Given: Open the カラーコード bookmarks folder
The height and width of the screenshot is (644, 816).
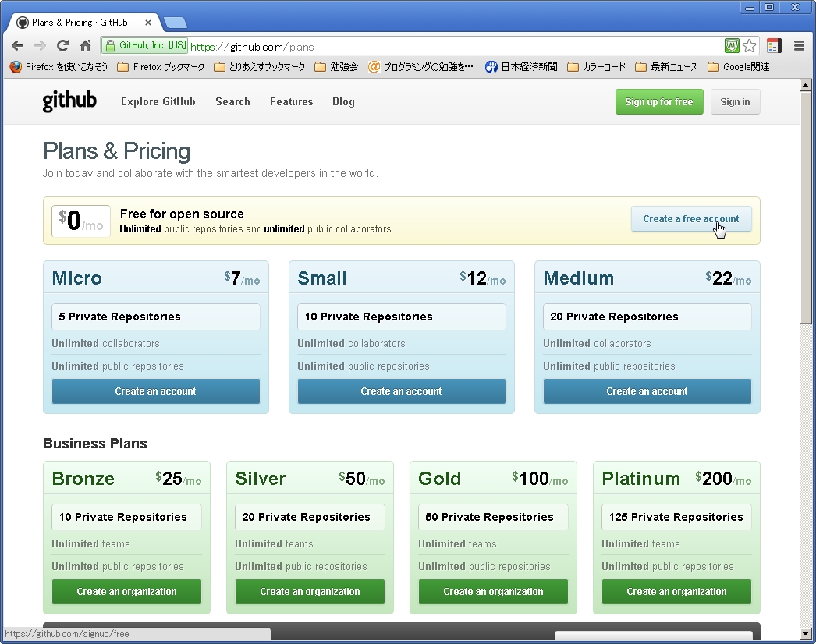Looking at the screenshot, I should pyautogui.click(x=596, y=66).
